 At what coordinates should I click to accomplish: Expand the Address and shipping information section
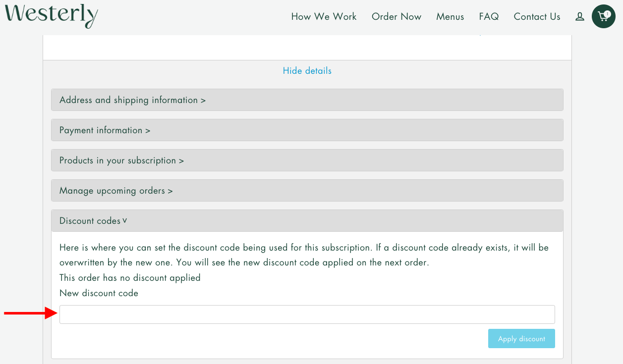(x=307, y=100)
